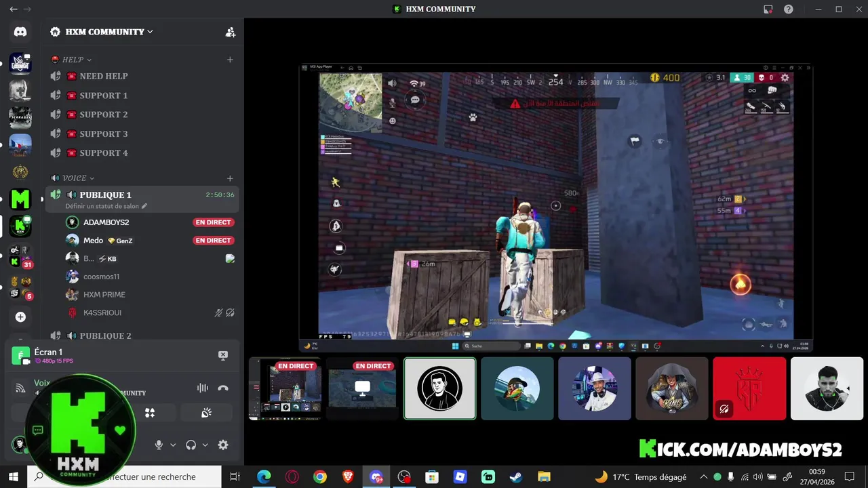Viewport: 868px width, 488px height.
Task: Show hidden system tray icons
Action: (703, 477)
